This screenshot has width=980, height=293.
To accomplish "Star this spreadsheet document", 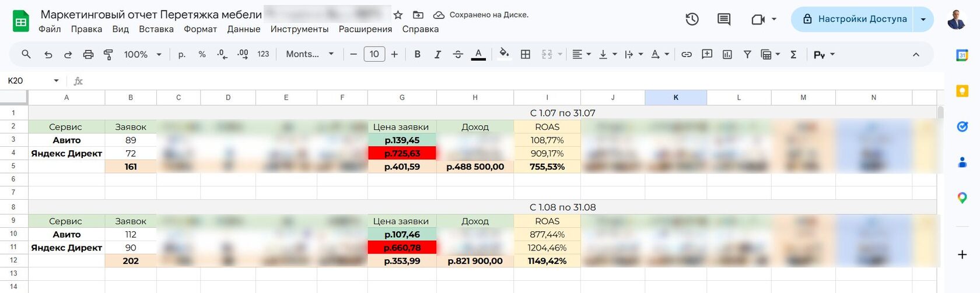I will point(398,15).
